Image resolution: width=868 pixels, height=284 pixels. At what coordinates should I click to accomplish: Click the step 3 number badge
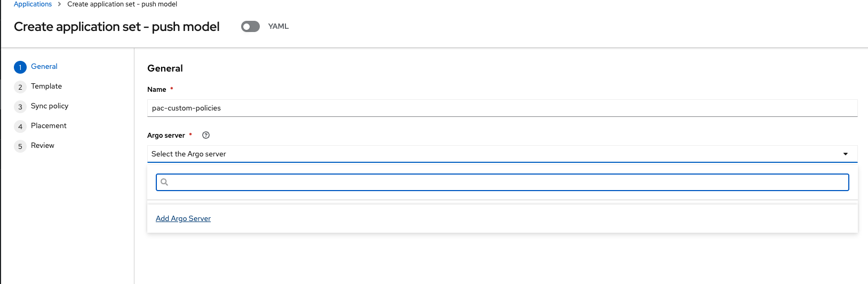tap(20, 107)
